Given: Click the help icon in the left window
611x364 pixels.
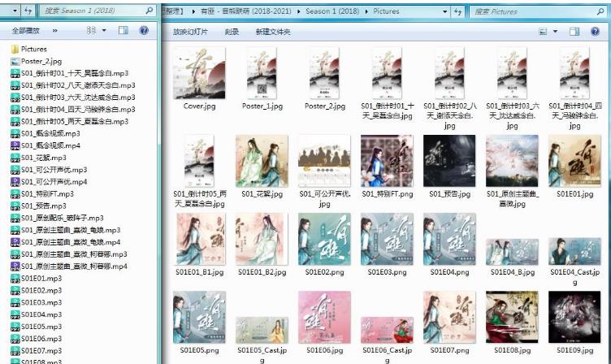Looking at the screenshot, I should [x=144, y=30].
